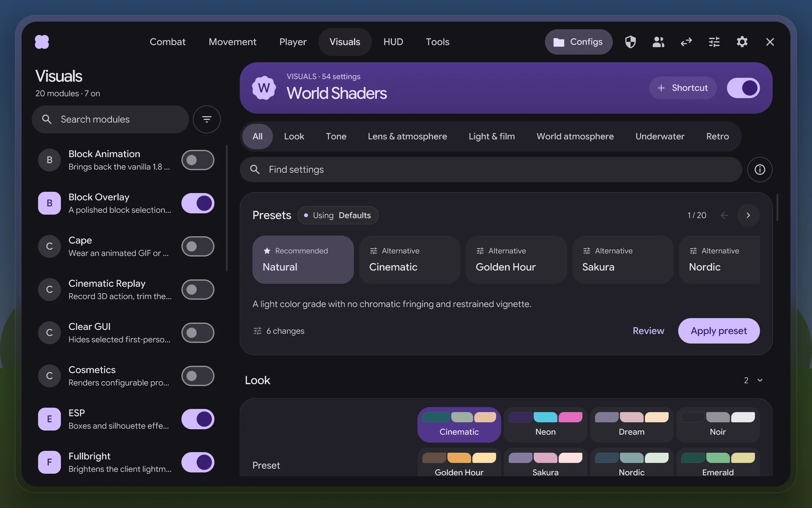
Task: Disable the Fullbright toggle
Action: coord(198,462)
